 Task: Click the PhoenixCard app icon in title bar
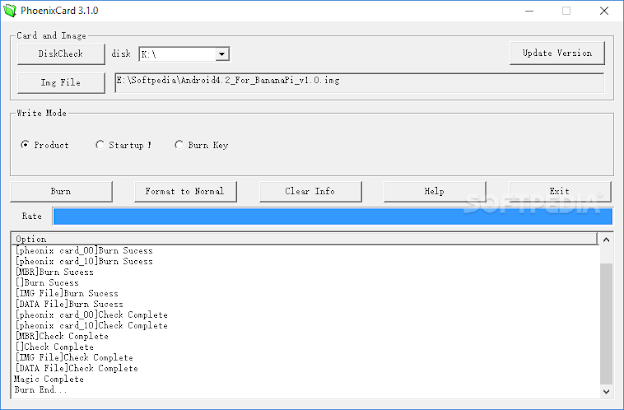click(10, 10)
